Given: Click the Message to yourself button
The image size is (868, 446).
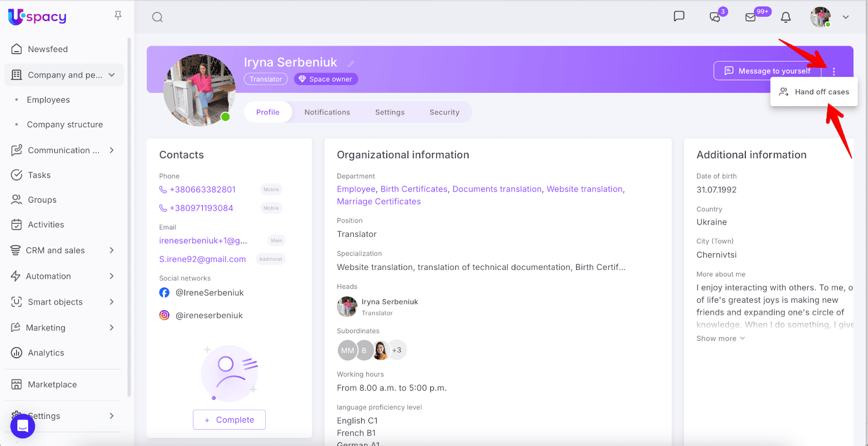Looking at the screenshot, I should [x=768, y=71].
